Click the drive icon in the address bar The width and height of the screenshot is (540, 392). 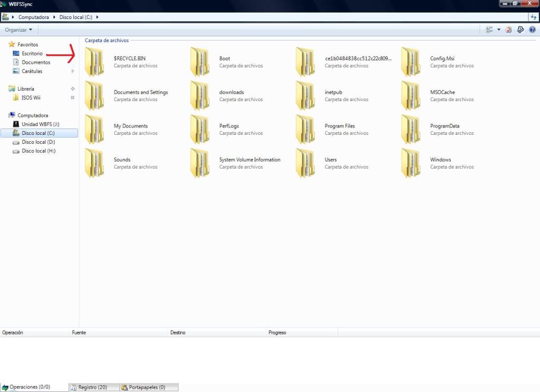pyautogui.click(x=5, y=16)
